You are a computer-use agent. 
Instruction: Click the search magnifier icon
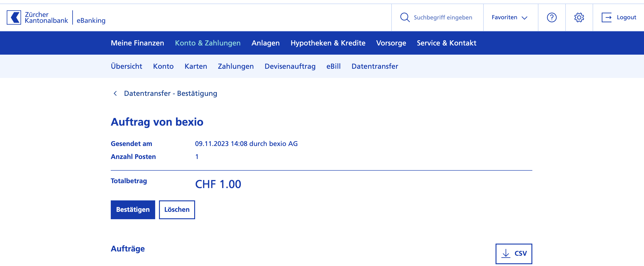(x=405, y=17)
